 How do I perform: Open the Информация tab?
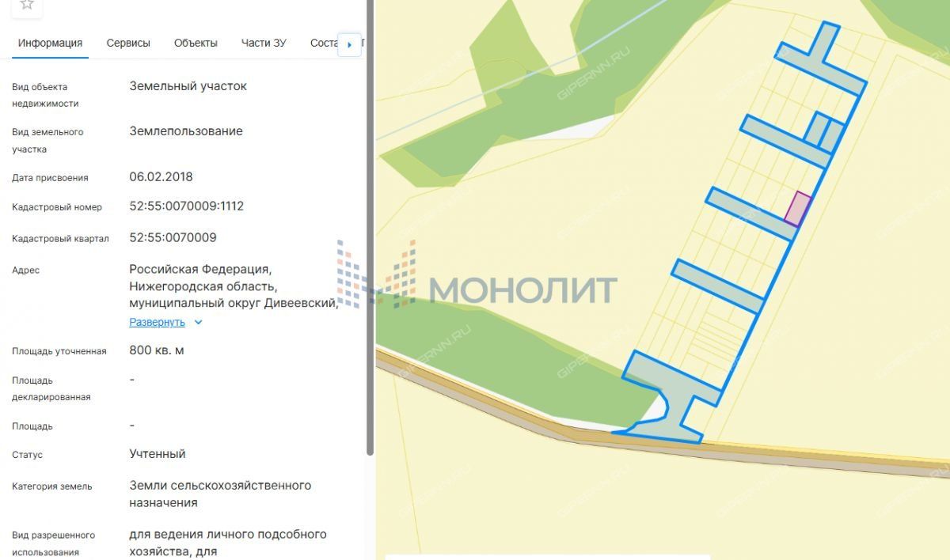click(x=50, y=43)
